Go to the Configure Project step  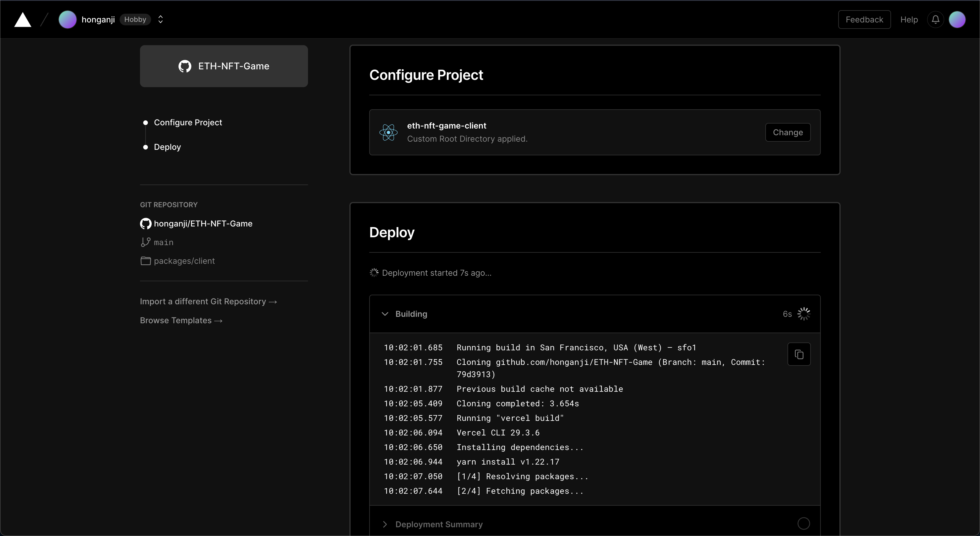pos(188,122)
